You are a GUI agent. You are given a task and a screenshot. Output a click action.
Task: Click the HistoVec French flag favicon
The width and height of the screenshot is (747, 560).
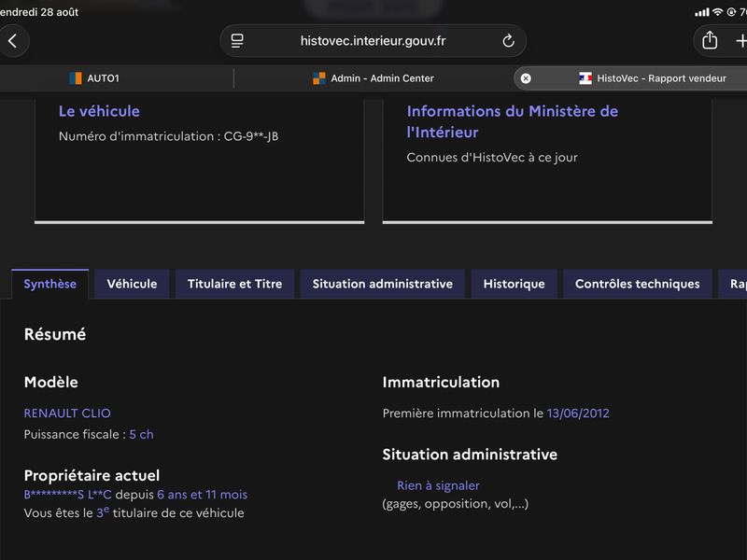pos(585,78)
